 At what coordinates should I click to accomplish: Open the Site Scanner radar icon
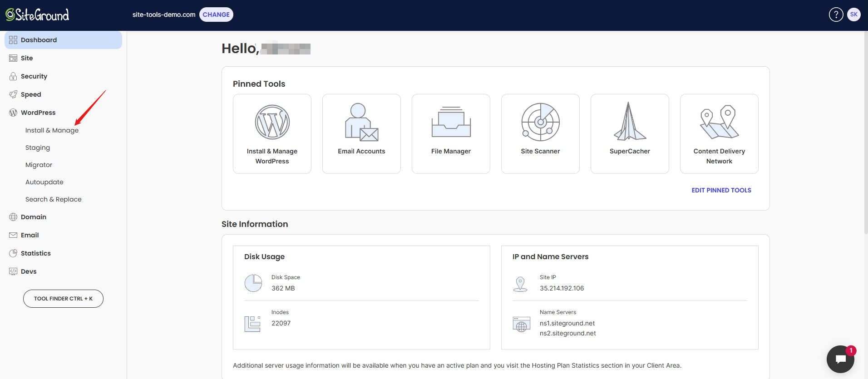[540, 122]
